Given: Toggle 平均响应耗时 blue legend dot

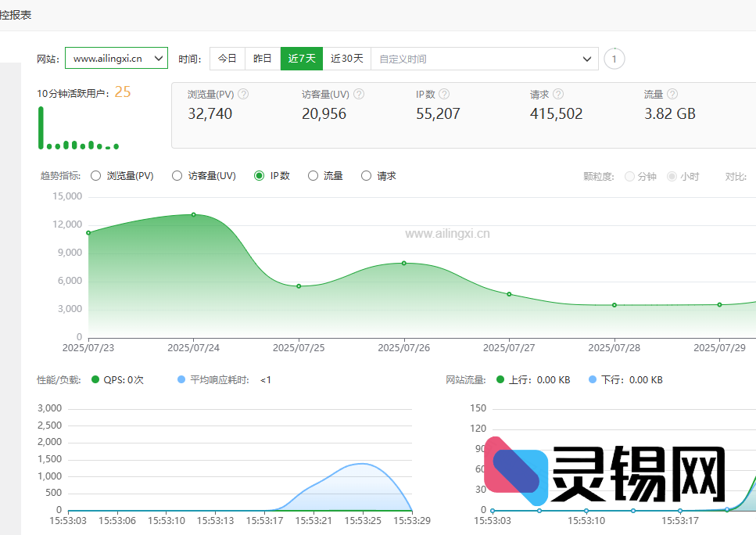Looking at the screenshot, I should tap(181, 380).
